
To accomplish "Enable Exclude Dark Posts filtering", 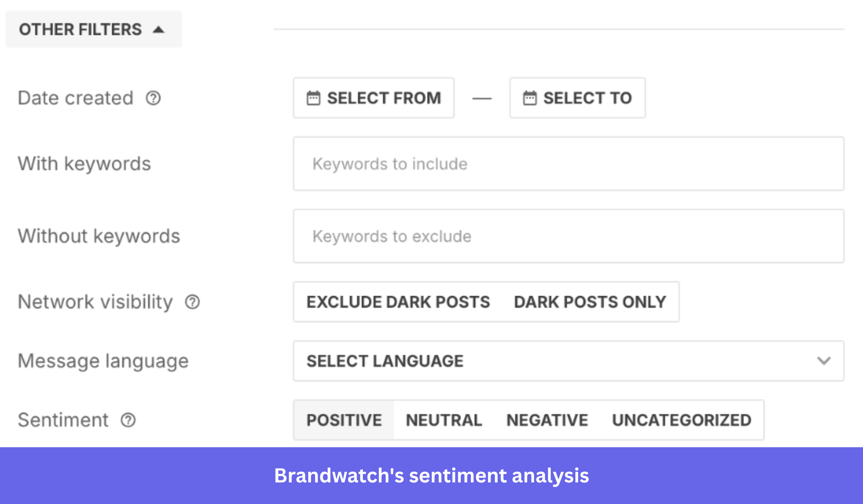I will [x=398, y=302].
